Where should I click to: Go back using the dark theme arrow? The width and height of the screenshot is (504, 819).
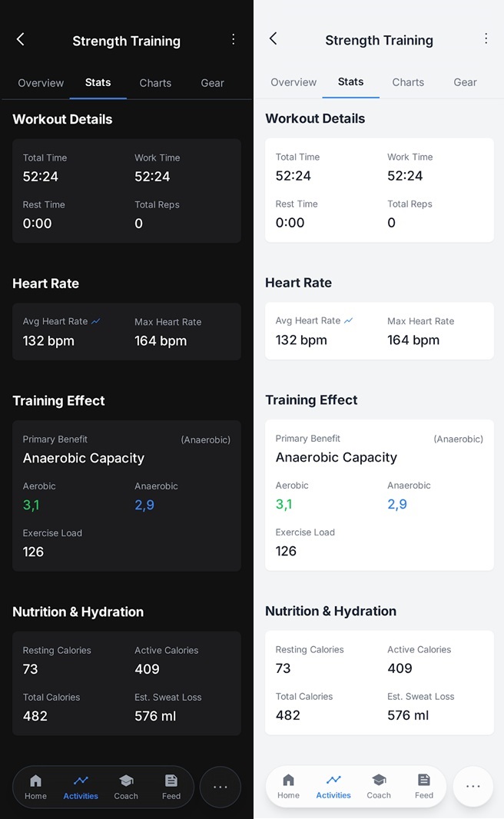(x=21, y=39)
